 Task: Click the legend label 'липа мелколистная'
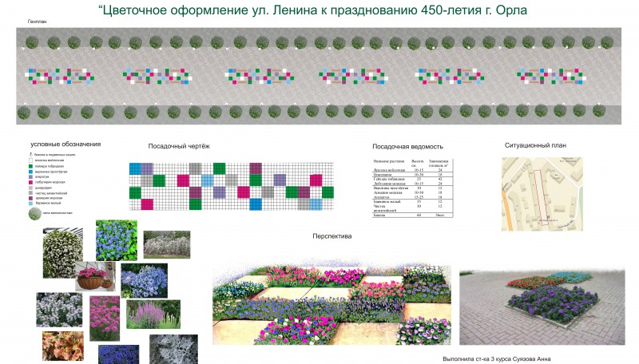tap(58, 212)
